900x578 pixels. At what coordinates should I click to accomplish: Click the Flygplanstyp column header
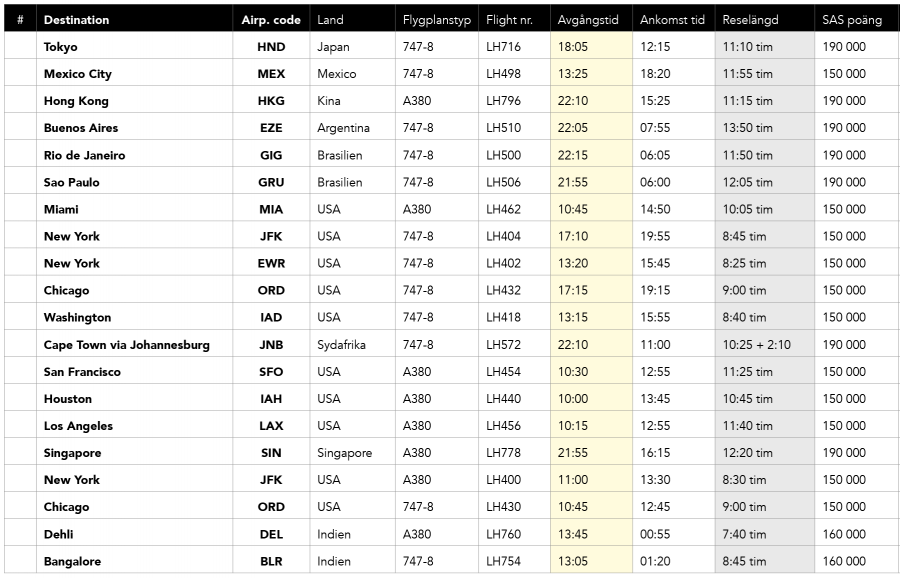(x=436, y=20)
